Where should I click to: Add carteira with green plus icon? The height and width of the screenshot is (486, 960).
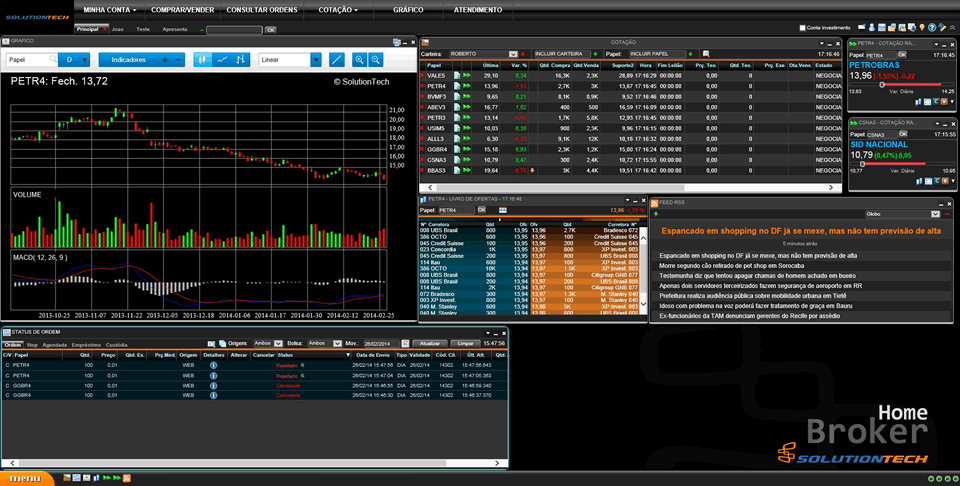tap(596, 54)
